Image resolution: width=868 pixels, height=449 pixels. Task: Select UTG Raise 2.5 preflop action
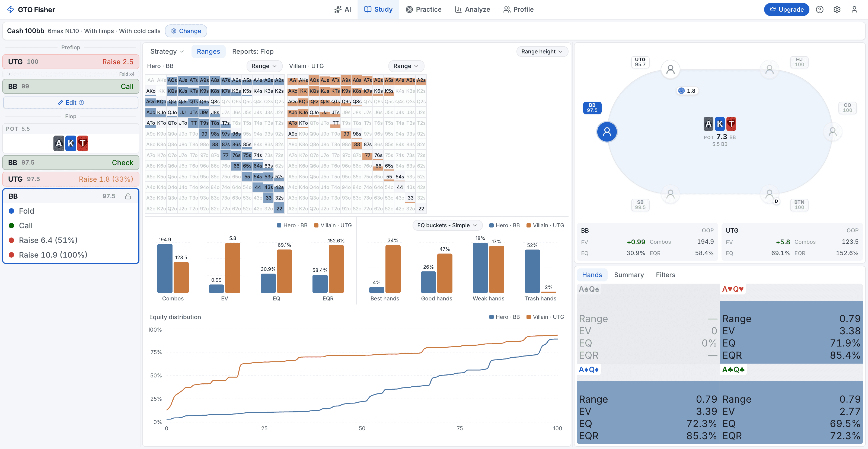pyautogui.click(x=71, y=62)
